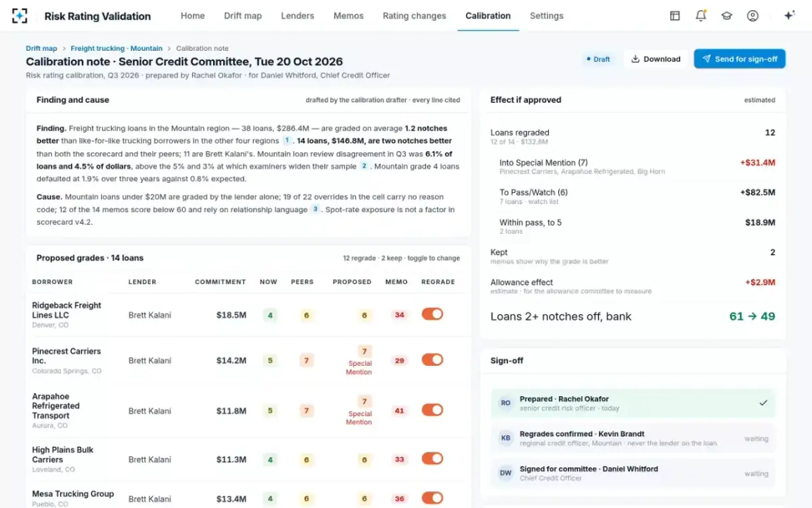Click the $18.5M commitment value
The height and width of the screenshot is (508, 812).
click(x=231, y=315)
